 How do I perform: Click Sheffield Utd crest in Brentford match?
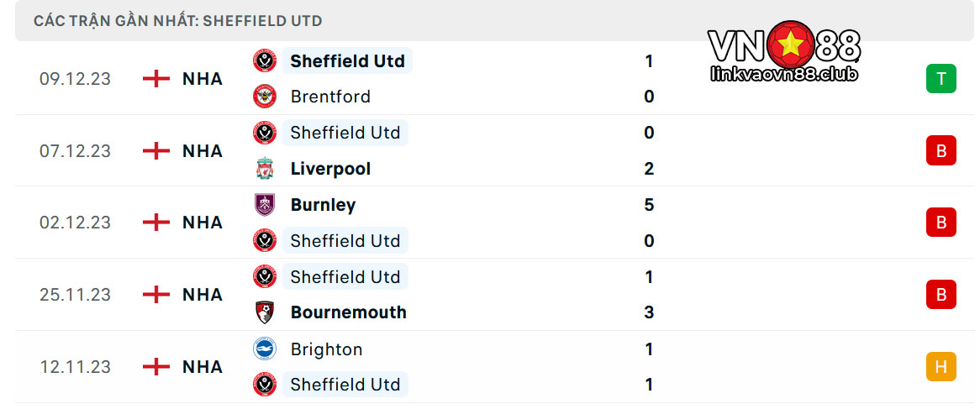(265, 60)
